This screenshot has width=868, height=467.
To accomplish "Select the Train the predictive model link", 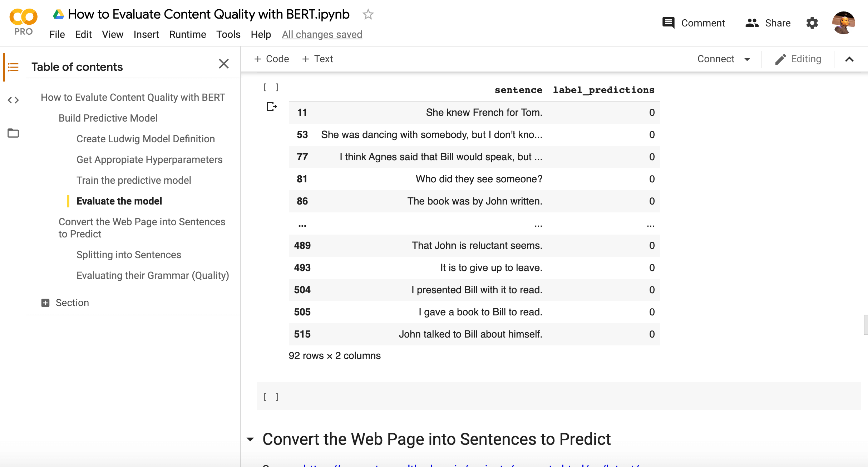I will point(133,180).
